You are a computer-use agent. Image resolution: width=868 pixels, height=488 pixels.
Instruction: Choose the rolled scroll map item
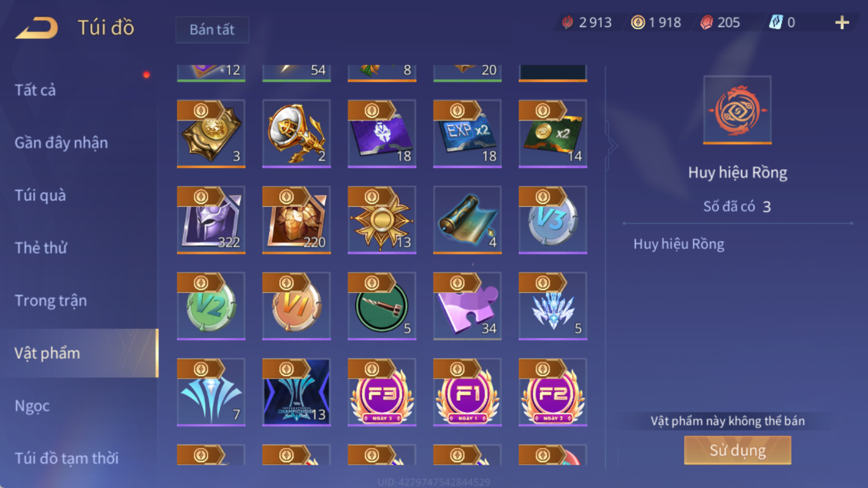(467, 220)
